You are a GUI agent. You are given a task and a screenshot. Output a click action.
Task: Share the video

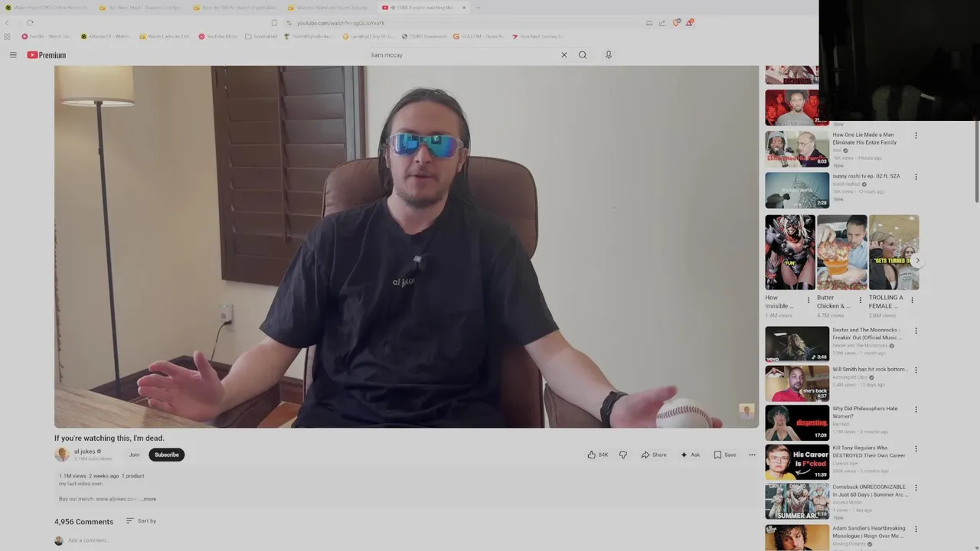tap(654, 455)
